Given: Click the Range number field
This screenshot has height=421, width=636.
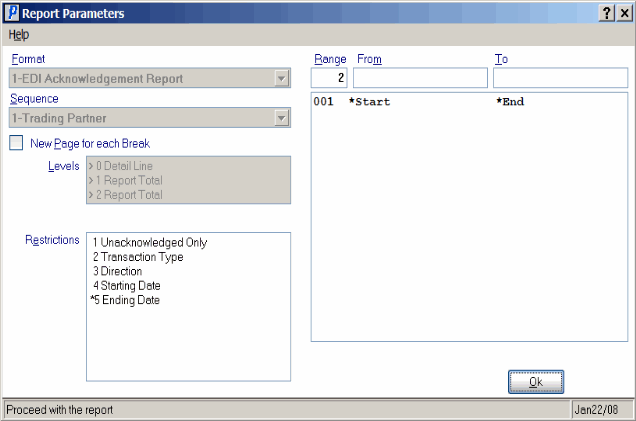Looking at the screenshot, I should tap(329, 78).
